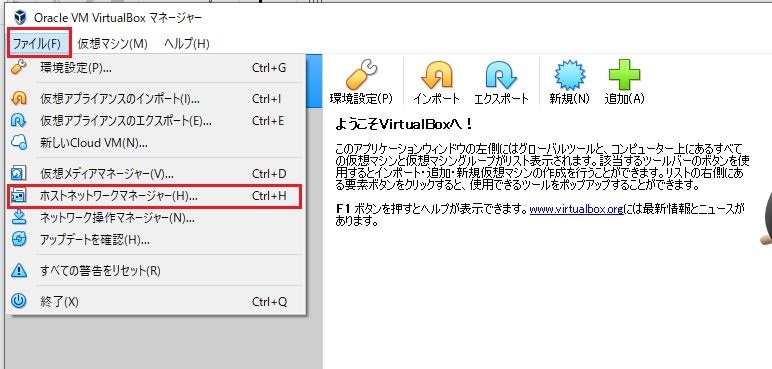Screen dimensions: 772x369
Task: Click the refresh globe icon beside アップデートを確認(H)...
Action: point(19,239)
